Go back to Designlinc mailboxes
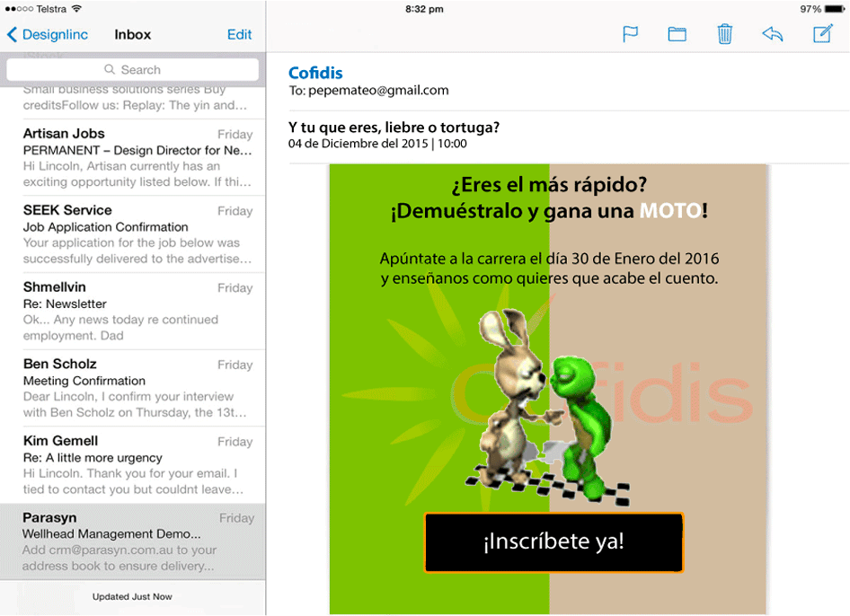850x616 pixels. (x=48, y=34)
